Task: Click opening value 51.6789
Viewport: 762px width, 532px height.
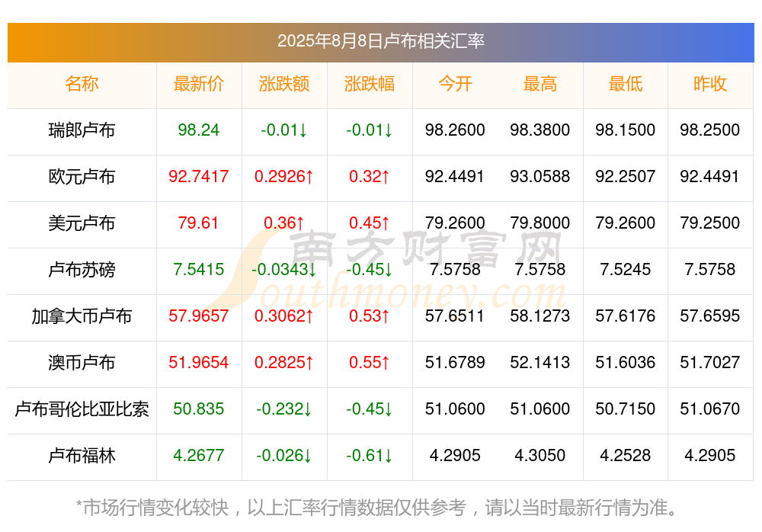Action: (x=455, y=362)
